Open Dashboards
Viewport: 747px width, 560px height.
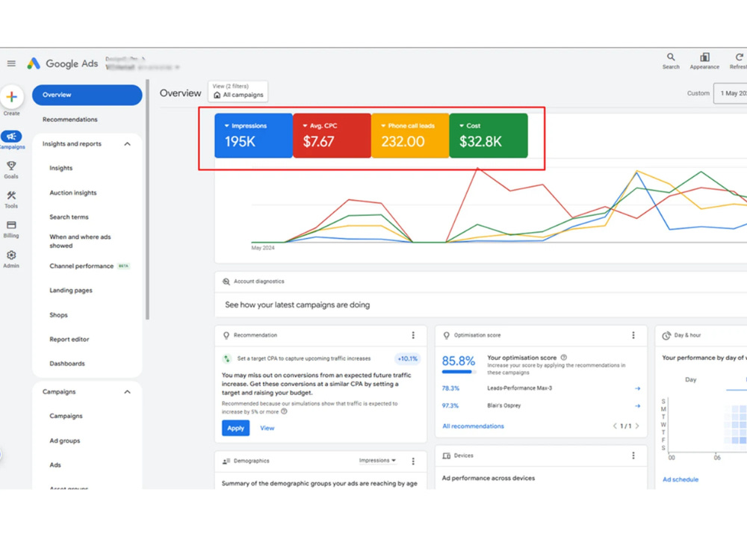click(x=67, y=364)
